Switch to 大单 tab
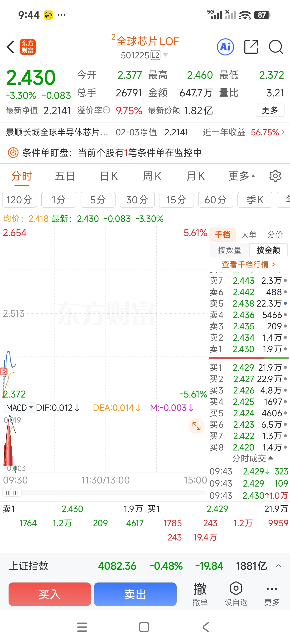 [x=249, y=235]
